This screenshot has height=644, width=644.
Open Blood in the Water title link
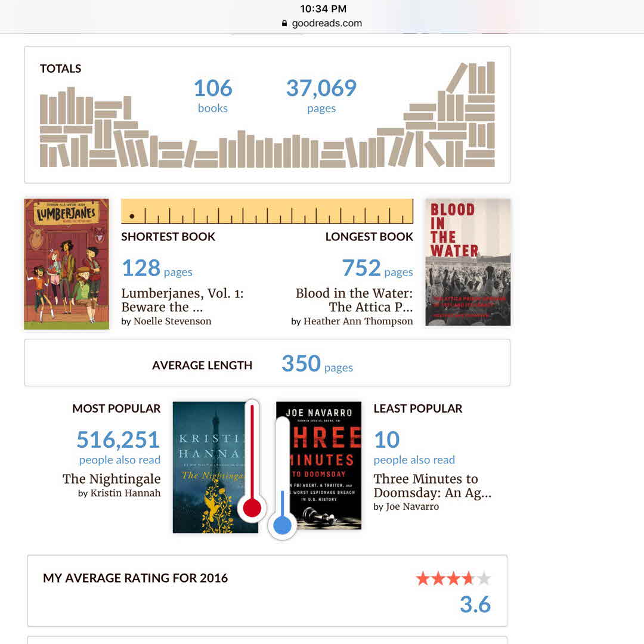(x=354, y=300)
